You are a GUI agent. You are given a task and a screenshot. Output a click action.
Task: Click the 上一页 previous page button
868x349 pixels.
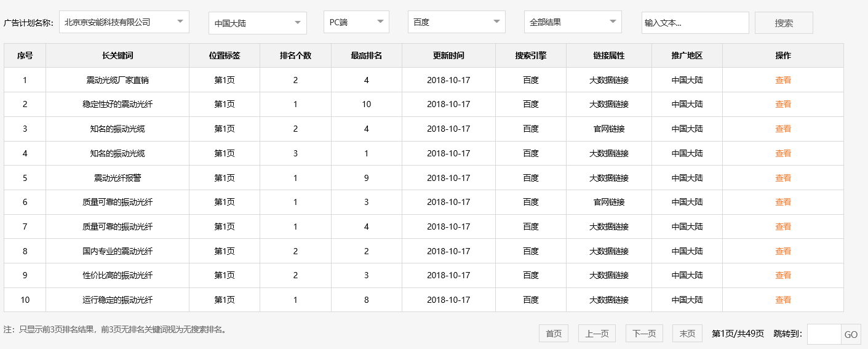597,334
